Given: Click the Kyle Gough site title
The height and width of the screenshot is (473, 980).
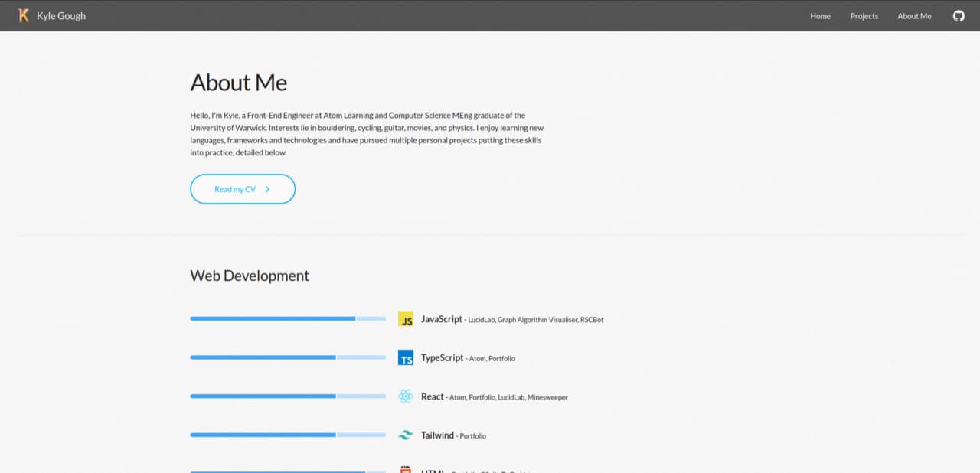Looking at the screenshot, I should [61, 16].
